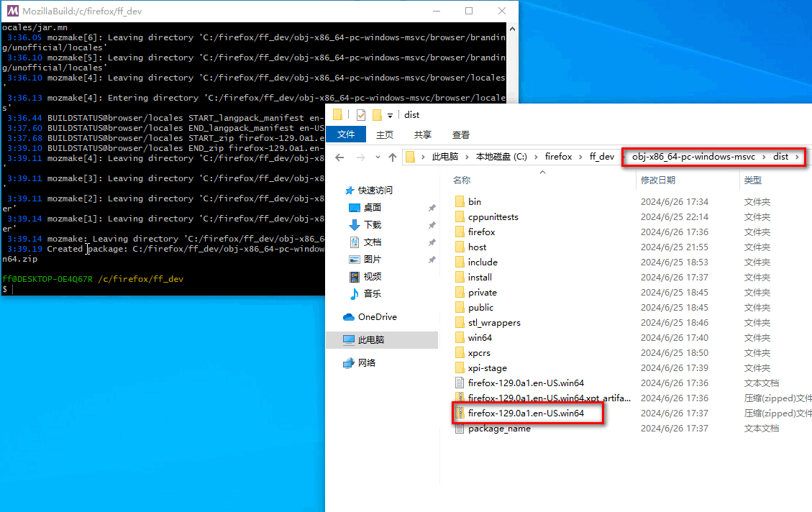
Task: Select the xpt_artifacts zipped file name
Action: (x=549, y=398)
